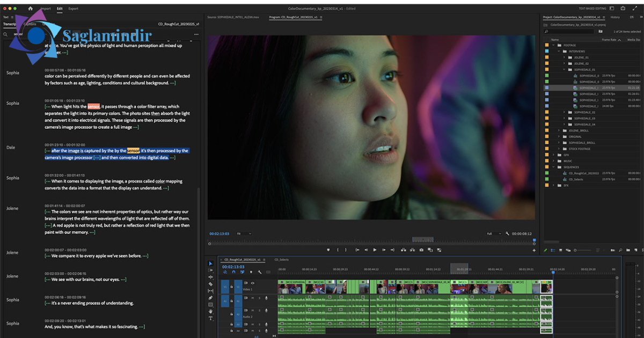This screenshot has height=338, width=644.
Task: Collapse the FOOTAGE bin
Action: pyautogui.click(x=553, y=45)
